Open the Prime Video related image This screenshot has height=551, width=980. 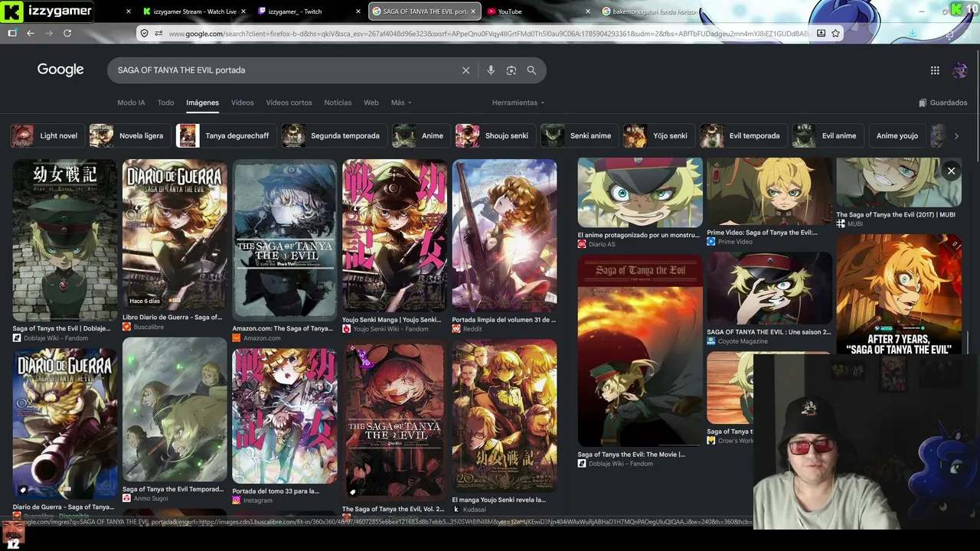tap(769, 191)
